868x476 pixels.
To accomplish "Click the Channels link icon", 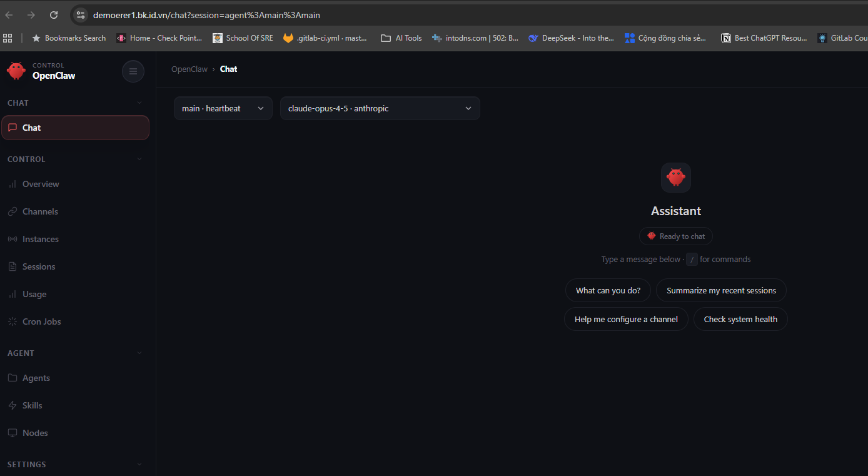I will click(x=13, y=211).
